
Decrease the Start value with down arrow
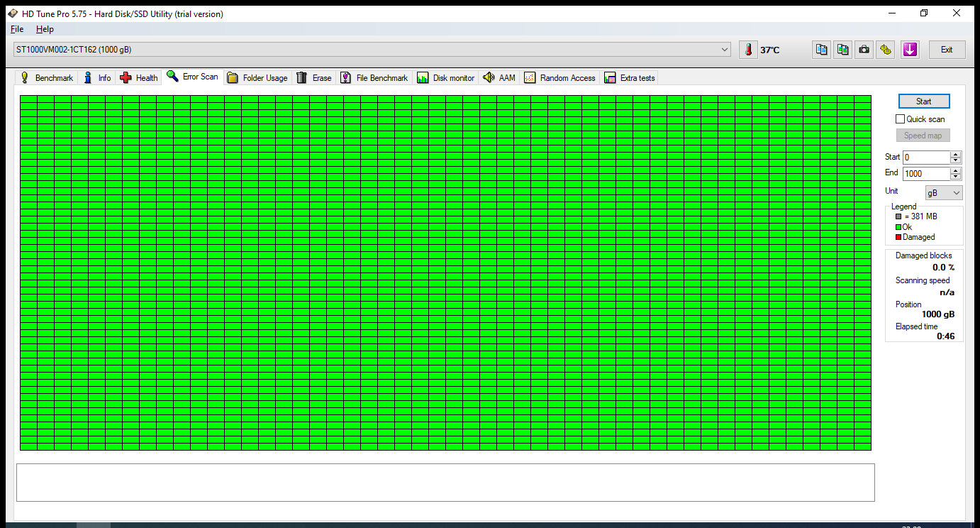coord(956,161)
